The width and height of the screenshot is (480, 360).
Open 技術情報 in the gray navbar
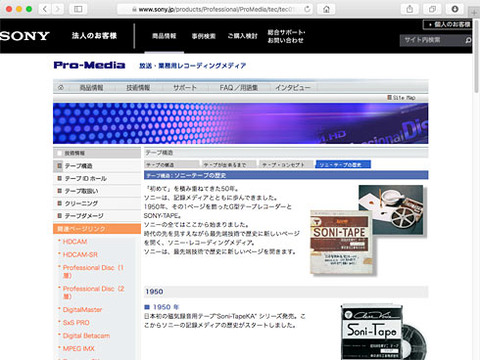138,88
